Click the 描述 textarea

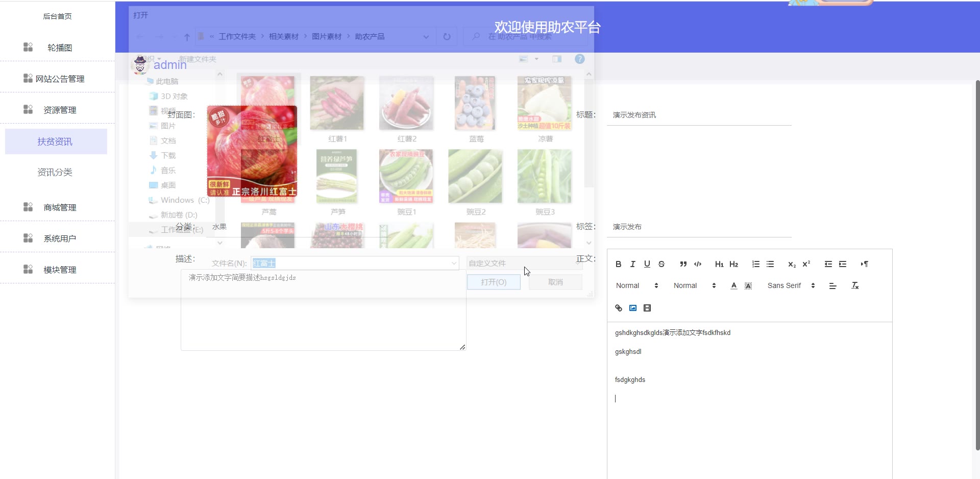click(324, 310)
